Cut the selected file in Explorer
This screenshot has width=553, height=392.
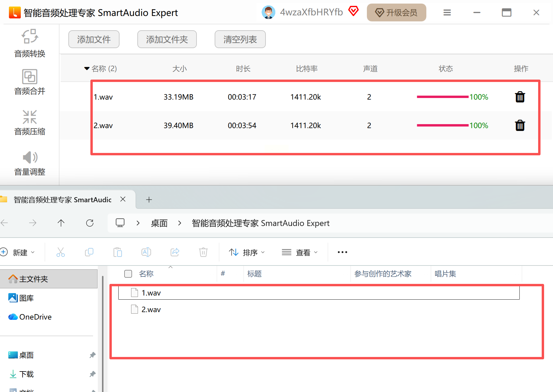[61, 252]
